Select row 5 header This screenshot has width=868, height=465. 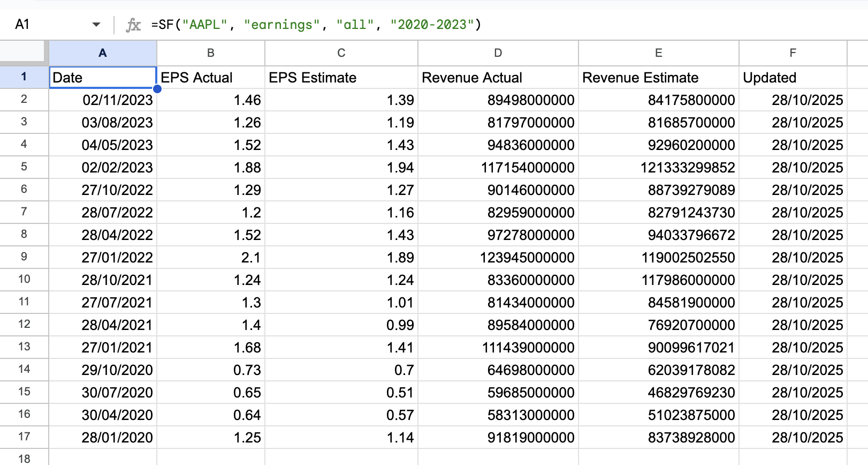click(x=24, y=167)
